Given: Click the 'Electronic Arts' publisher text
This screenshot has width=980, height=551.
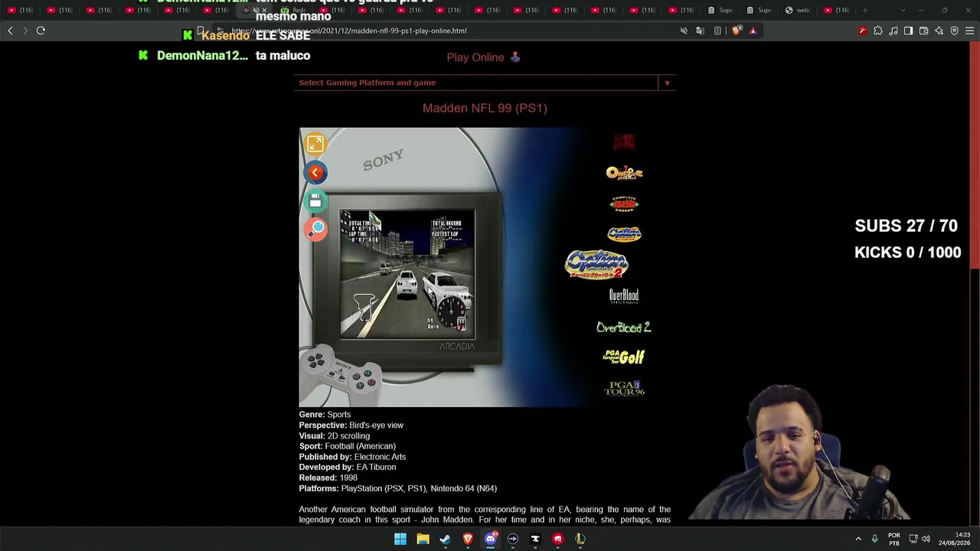Looking at the screenshot, I should 380,457.
